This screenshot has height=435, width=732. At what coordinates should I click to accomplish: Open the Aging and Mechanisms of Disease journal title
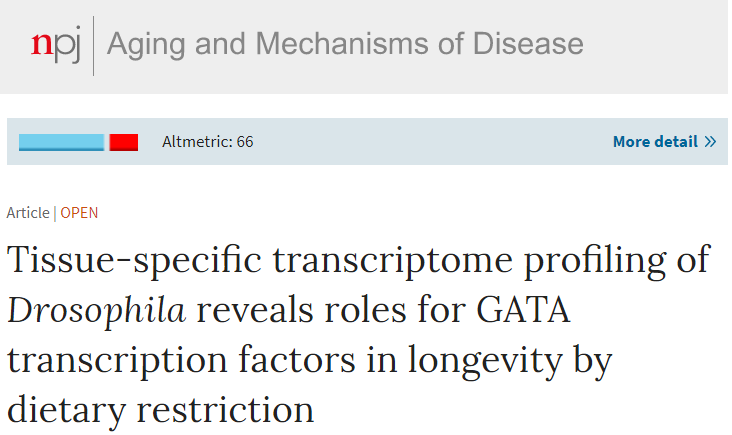(345, 45)
